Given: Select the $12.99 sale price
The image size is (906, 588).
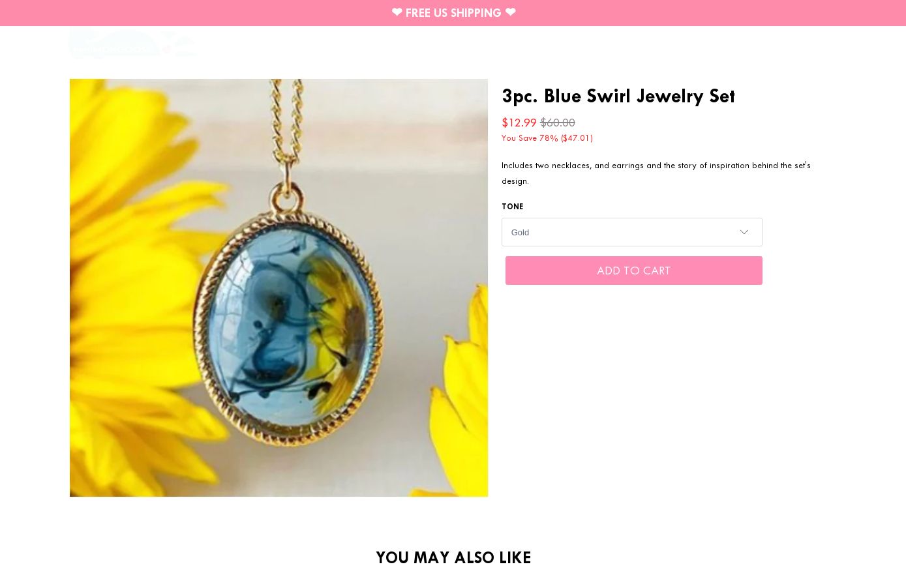Looking at the screenshot, I should coord(519,123).
